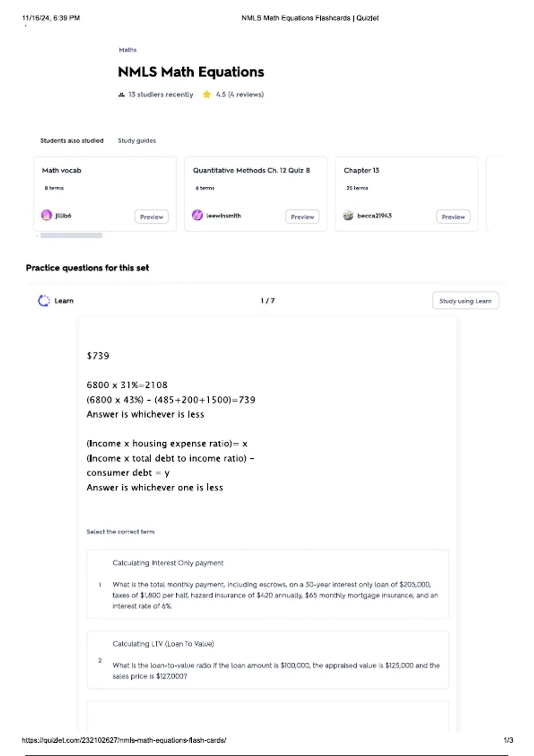Image resolution: width=534 pixels, height=756 pixels.
Task: Open the 4.5 (4 reviews) rating link
Action: tap(240, 95)
